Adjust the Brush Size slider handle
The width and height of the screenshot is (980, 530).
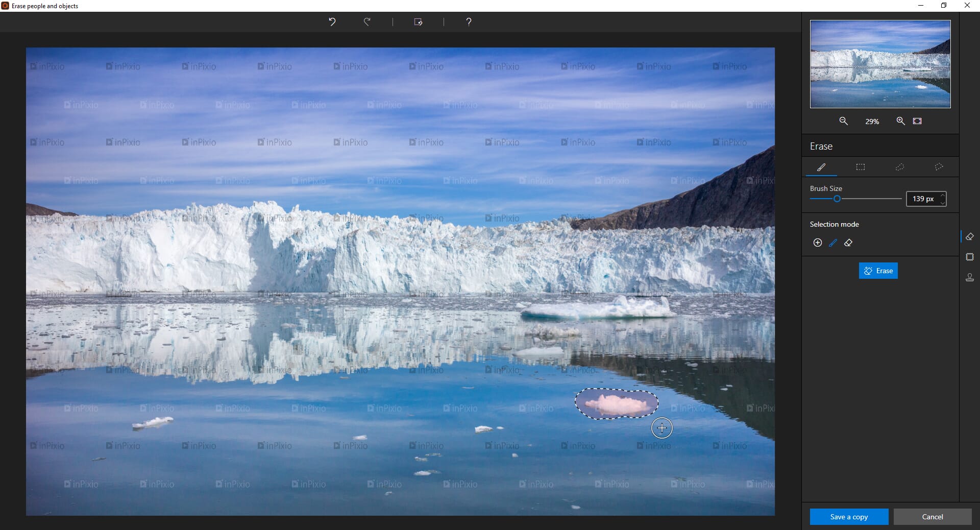tap(837, 199)
